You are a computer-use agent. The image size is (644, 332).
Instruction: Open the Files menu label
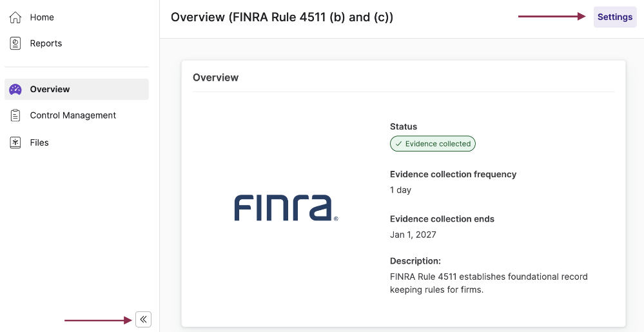(39, 142)
